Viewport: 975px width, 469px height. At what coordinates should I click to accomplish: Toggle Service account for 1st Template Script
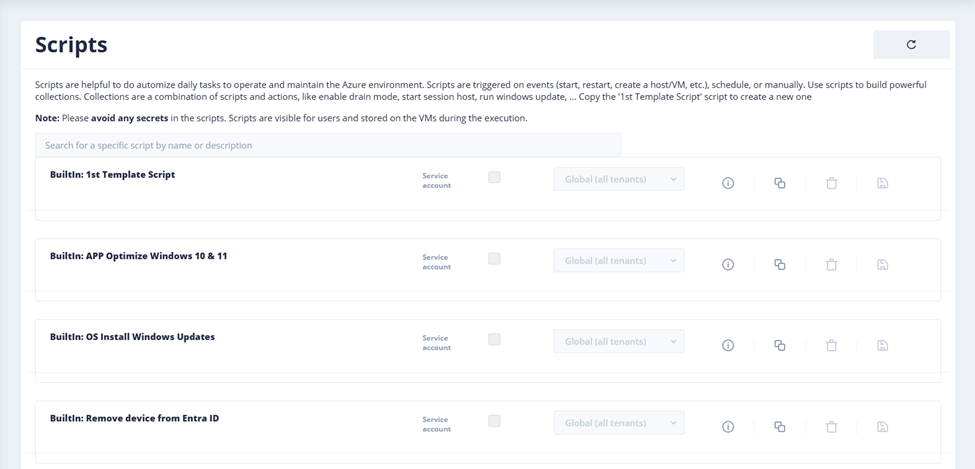(x=494, y=178)
